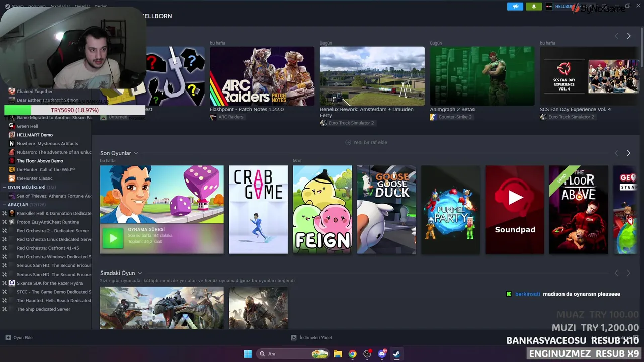Click the ARC Raiders small game icon
The width and height of the screenshot is (644, 362).
(x=213, y=117)
